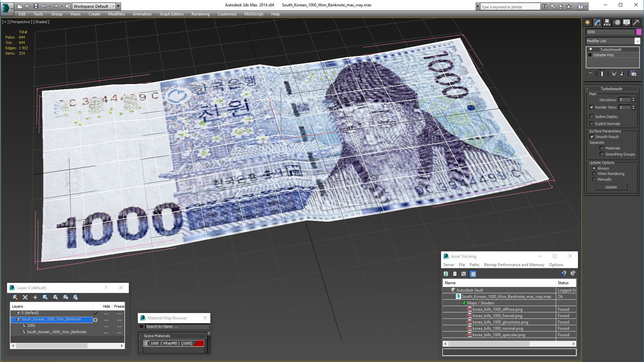This screenshot has width=644, height=362.
Task: Click Open File folder icon
Action: (28, 6)
